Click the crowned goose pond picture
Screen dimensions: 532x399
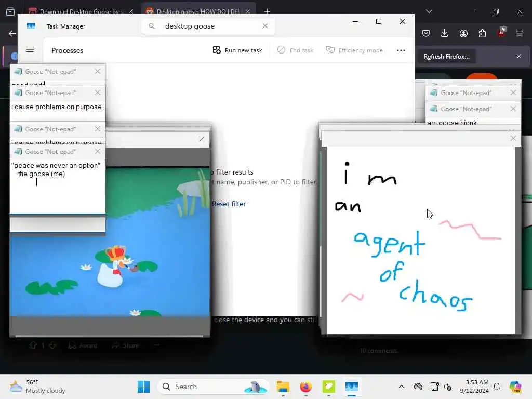(x=110, y=241)
